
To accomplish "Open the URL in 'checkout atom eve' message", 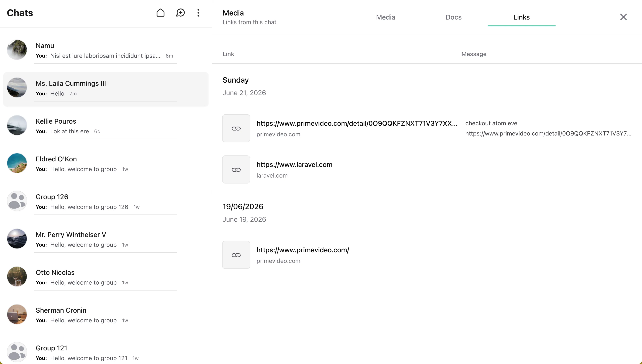I will tap(548, 133).
